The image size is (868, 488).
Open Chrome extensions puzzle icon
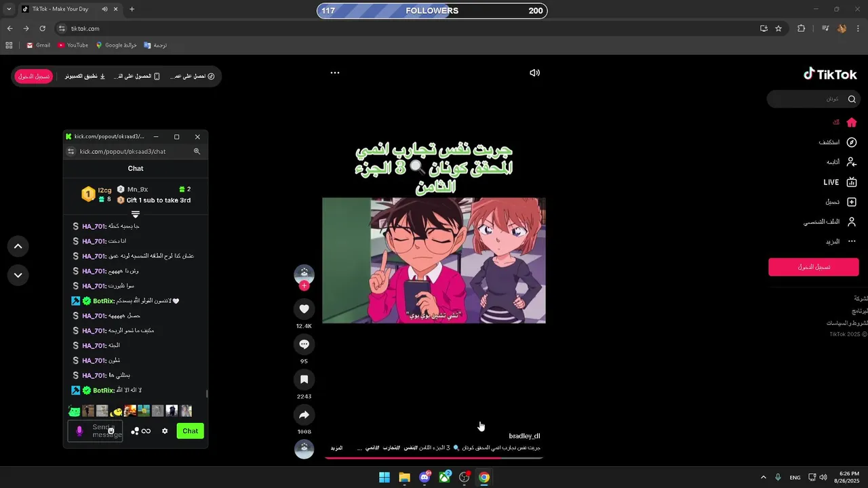(802, 28)
